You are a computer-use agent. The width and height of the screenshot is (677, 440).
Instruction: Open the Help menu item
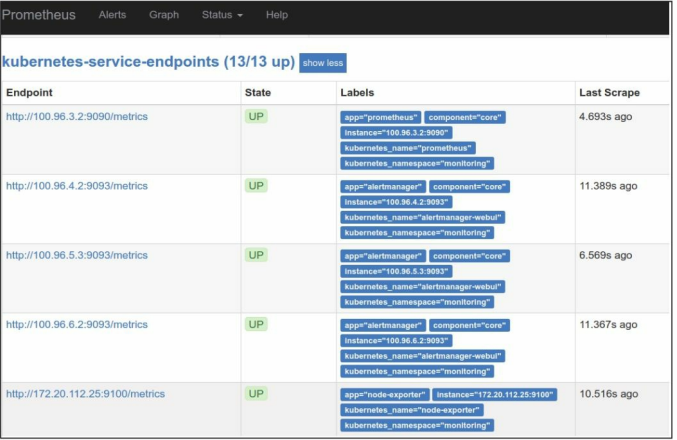pos(277,15)
